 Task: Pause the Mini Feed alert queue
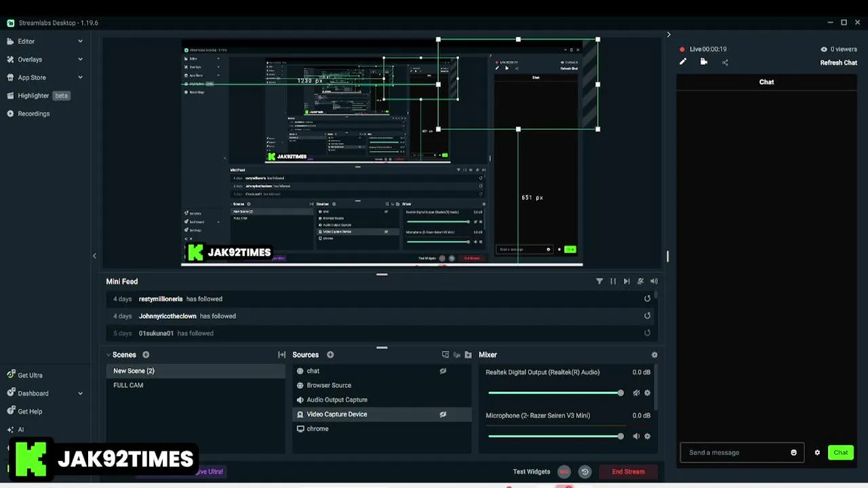[x=613, y=281]
